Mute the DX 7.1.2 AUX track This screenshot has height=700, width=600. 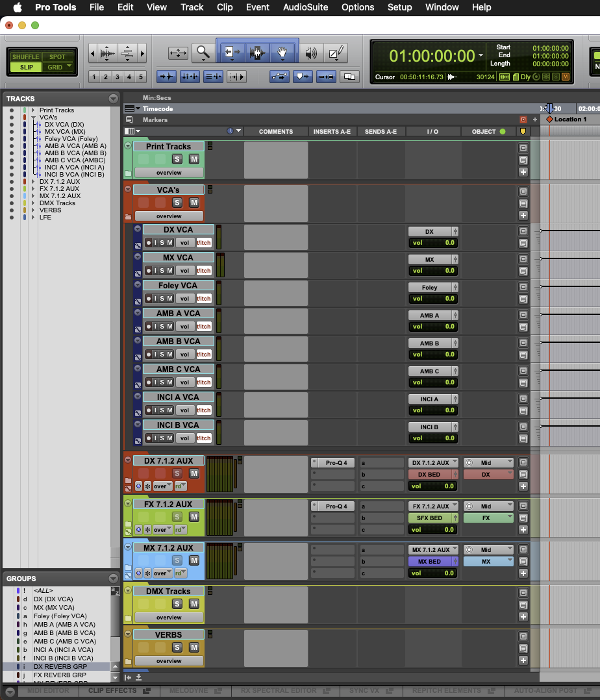pyautogui.click(x=194, y=473)
